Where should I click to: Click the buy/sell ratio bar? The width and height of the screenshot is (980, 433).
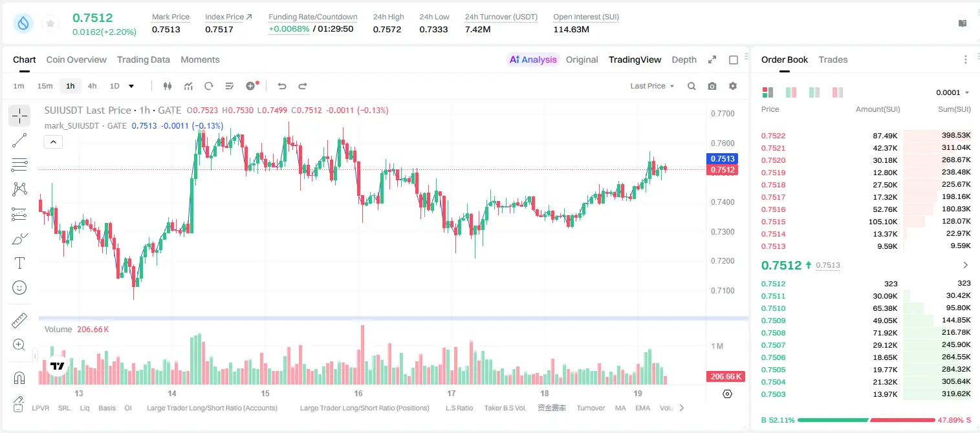click(x=866, y=420)
